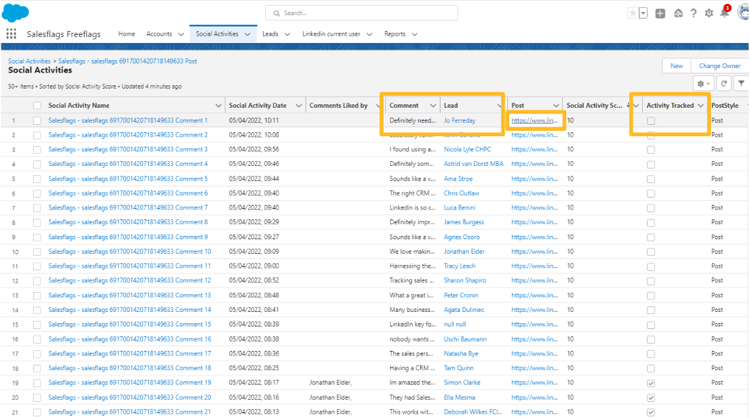
Task: Open lead Nicola Lyle CHPC
Action: [467, 150]
